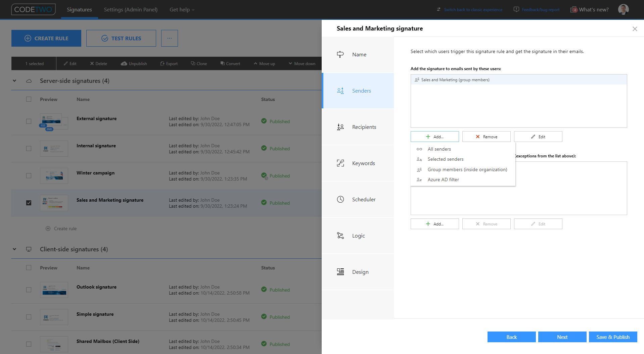644x354 pixels.
Task: Collapse the Client-side signatures section
Action: pos(14,249)
